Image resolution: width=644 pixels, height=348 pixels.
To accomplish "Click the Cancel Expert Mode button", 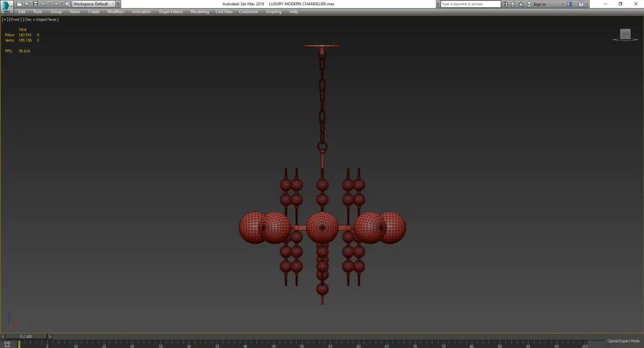I will click(623, 341).
